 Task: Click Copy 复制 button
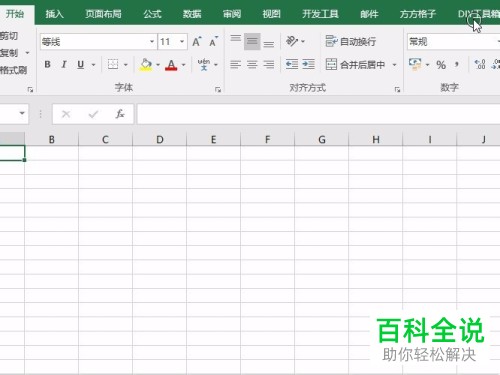pyautogui.click(x=9, y=53)
